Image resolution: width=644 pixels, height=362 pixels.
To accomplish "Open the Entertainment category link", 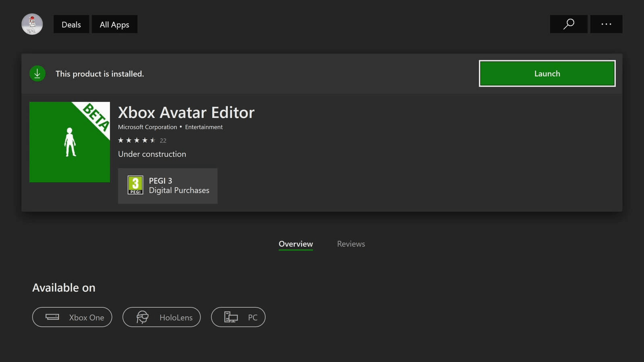I will pos(204,127).
